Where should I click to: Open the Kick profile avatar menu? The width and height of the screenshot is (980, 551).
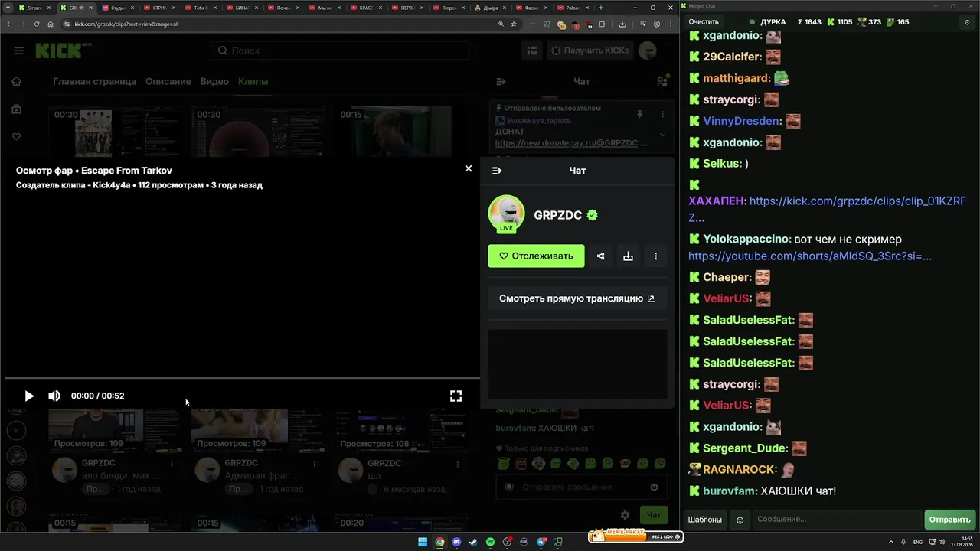648,51
